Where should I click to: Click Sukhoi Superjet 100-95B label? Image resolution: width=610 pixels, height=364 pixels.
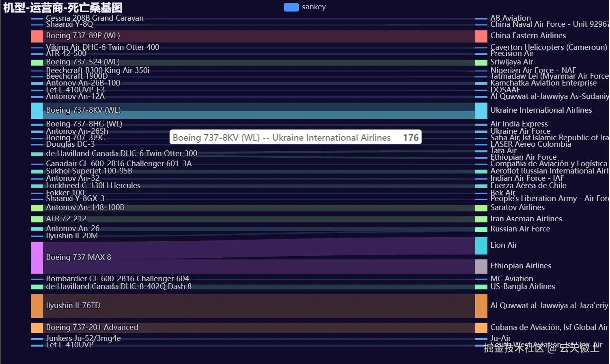tap(89, 171)
